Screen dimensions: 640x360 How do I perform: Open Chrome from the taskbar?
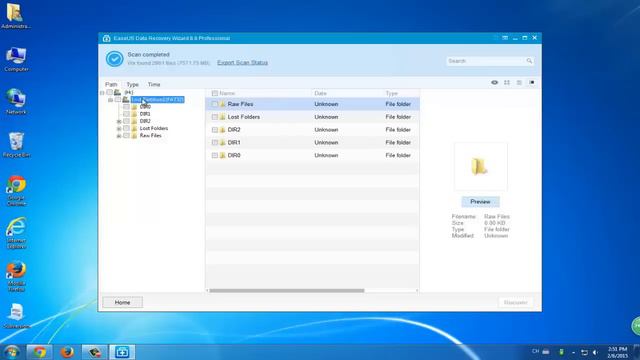39,352
